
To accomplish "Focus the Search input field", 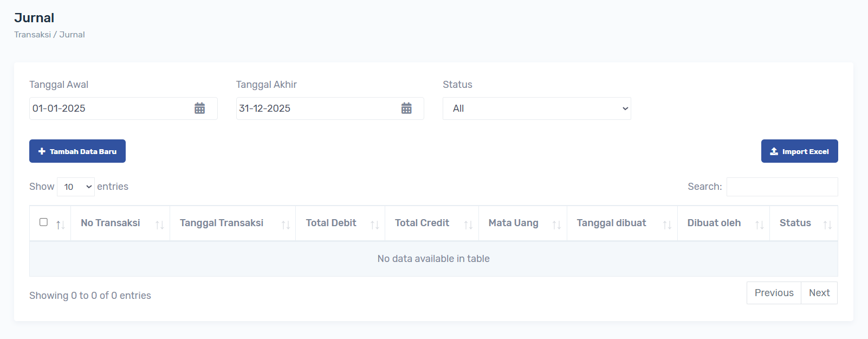I will [x=782, y=187].
